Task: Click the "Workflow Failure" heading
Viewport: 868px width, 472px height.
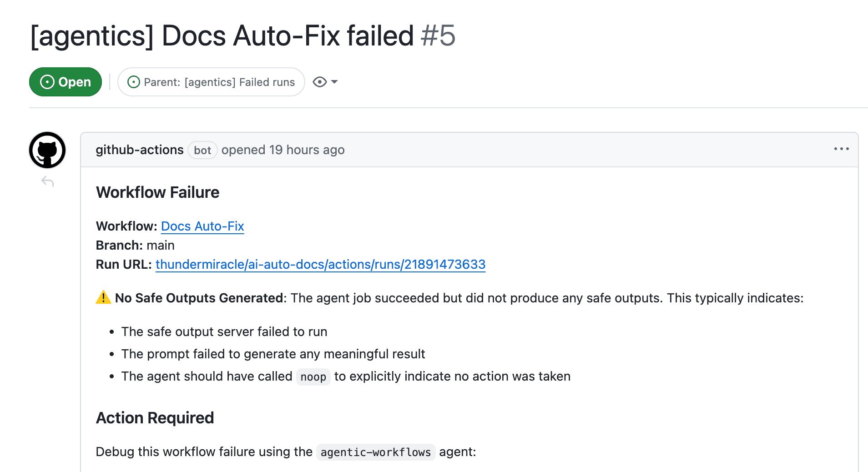Action: tap(157, 193)
